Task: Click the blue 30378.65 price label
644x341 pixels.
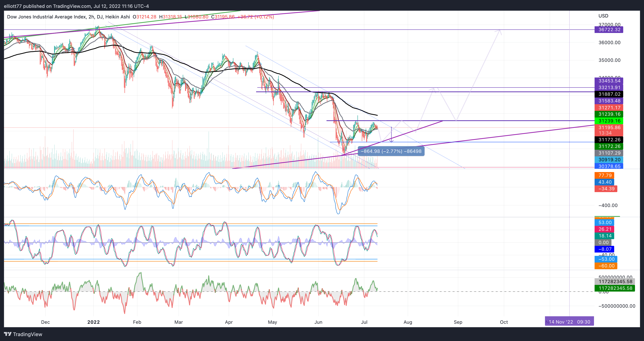Action: 609,166
